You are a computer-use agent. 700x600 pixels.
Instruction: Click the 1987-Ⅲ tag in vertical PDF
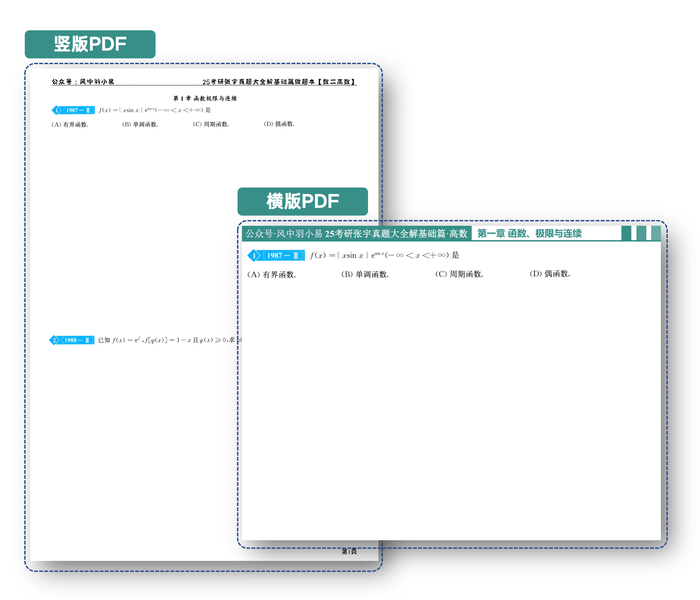(x=78, y=110)
